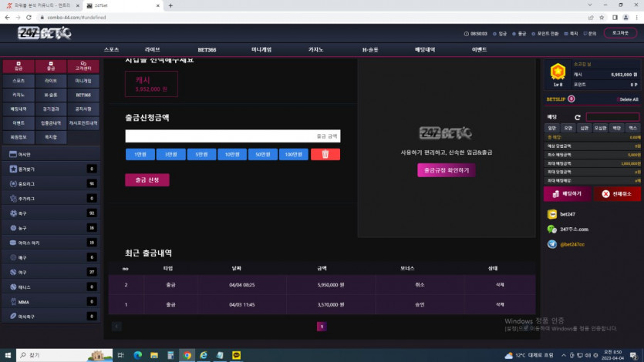
Task: Select the 농구 basketball sport icon
Action: (x=13, y=227)
